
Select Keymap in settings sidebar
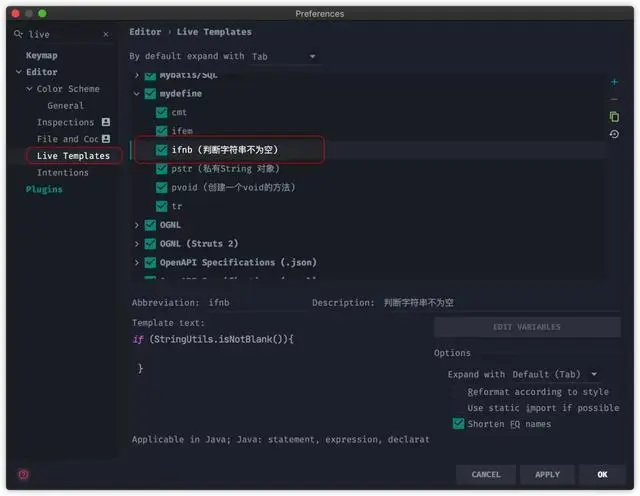42,56
